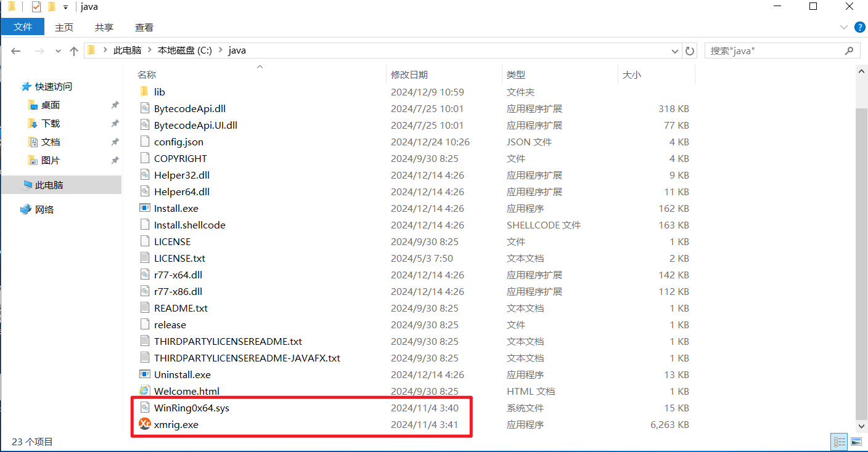Screen dimensions: 868x452
Task: Click the Uninstall.exe program icon
Action: [145, 374]
